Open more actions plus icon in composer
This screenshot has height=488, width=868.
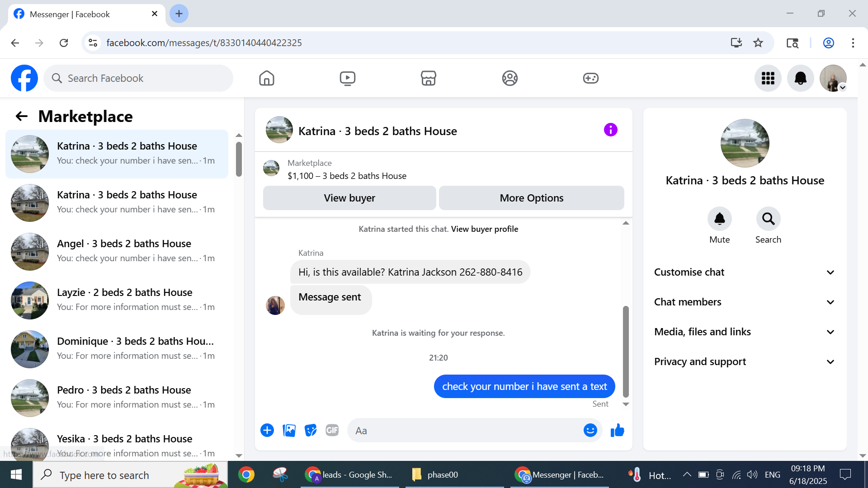pos(267,430)
